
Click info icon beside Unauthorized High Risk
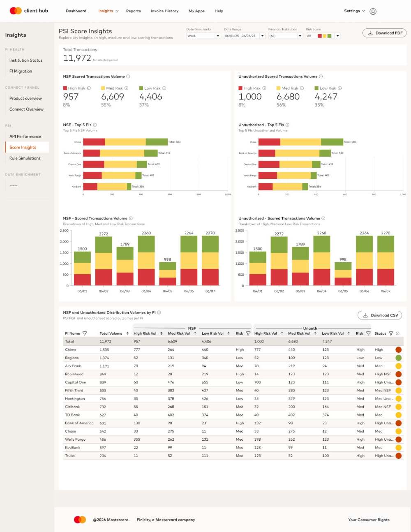(264, 88)
